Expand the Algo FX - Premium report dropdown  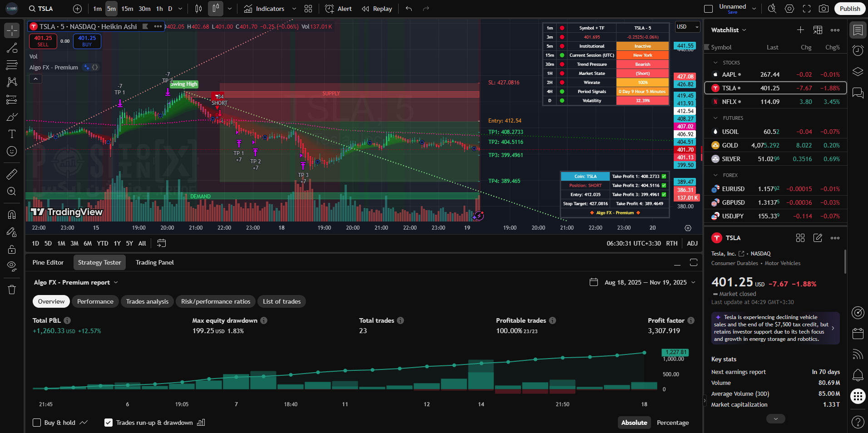pyautogui.click(x=76, y=282)
